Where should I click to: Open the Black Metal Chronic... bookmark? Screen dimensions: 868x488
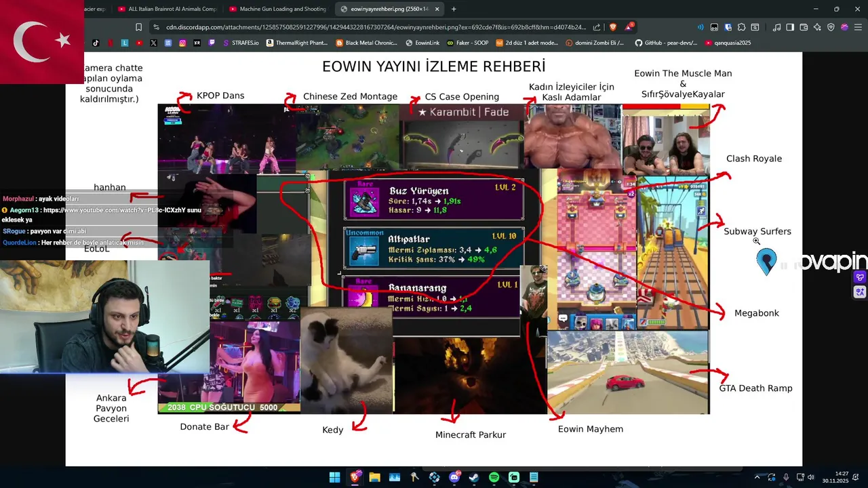click(x=367, y=43)
